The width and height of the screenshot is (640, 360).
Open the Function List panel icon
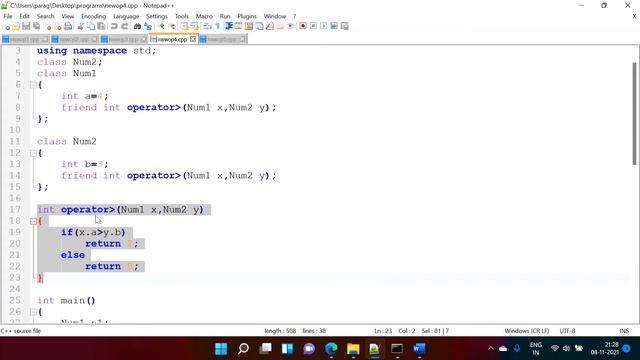(269, 26)
